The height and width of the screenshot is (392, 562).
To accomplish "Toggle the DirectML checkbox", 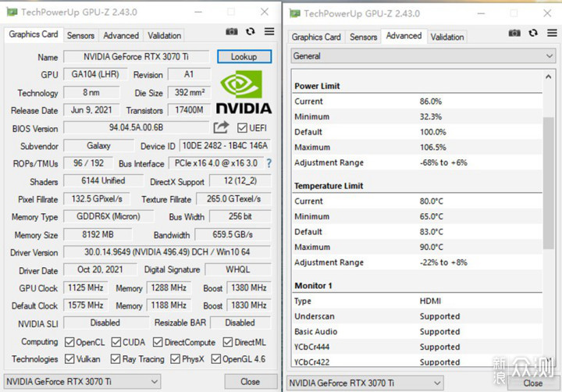I will (x=228, y=342).
